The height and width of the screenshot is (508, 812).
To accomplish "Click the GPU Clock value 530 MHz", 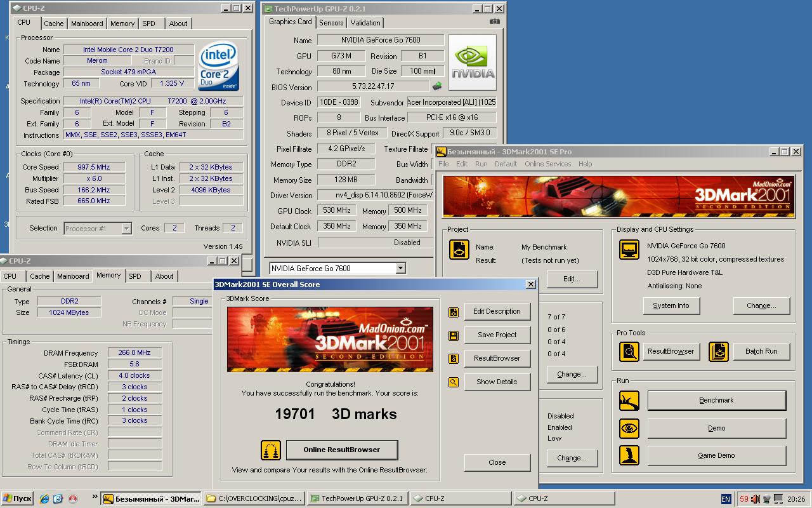I will click(336, 211).
